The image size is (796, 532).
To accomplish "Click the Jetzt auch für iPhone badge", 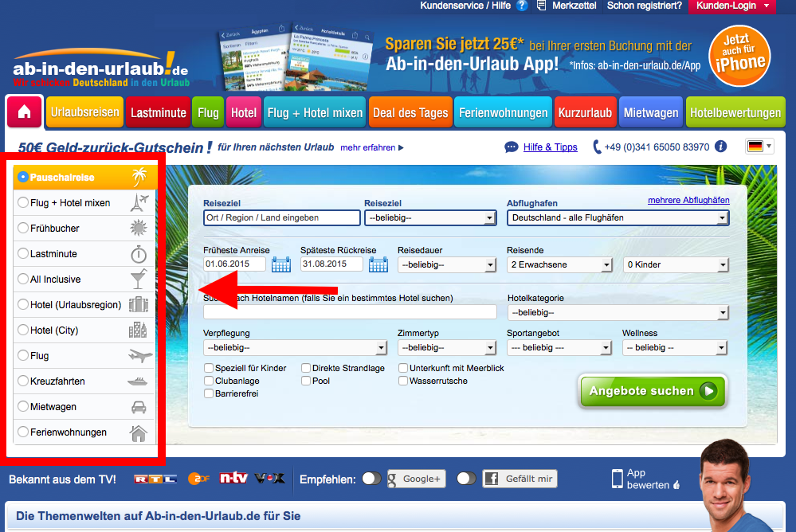I will (x=739, y=56).
